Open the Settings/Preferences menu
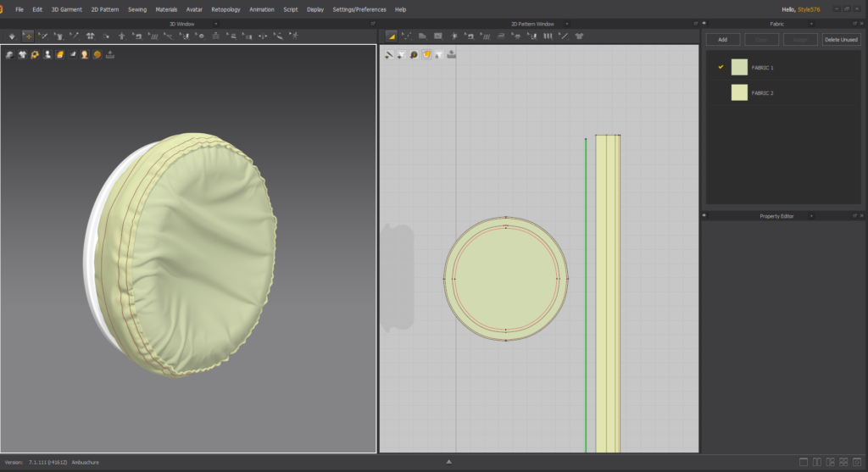 (x=359, y=9)
